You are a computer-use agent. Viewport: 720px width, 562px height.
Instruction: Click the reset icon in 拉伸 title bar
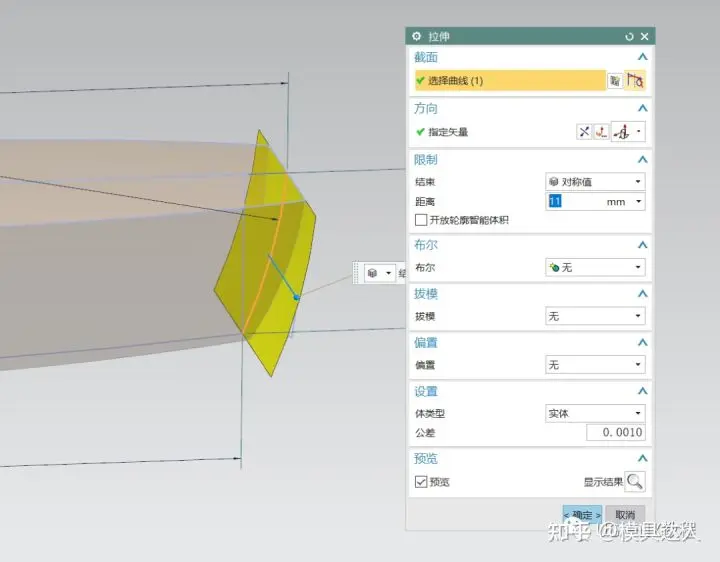point(629,36)
